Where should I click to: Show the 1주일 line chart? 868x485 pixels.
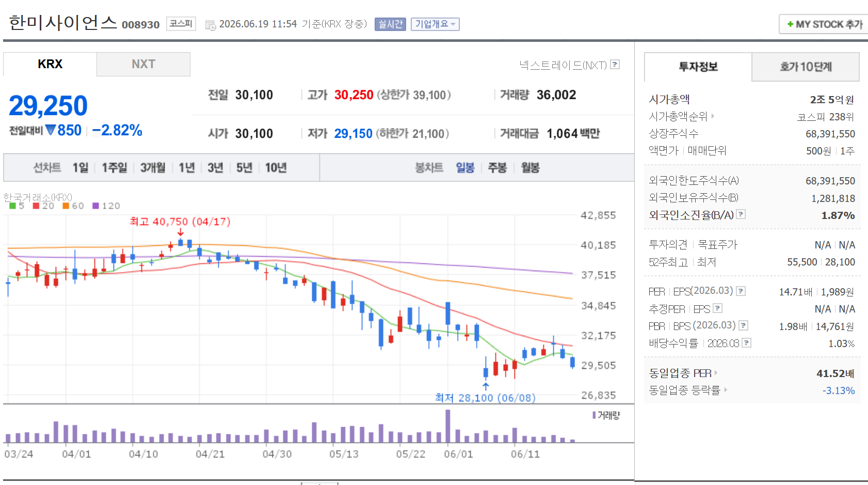pos(114,167)
